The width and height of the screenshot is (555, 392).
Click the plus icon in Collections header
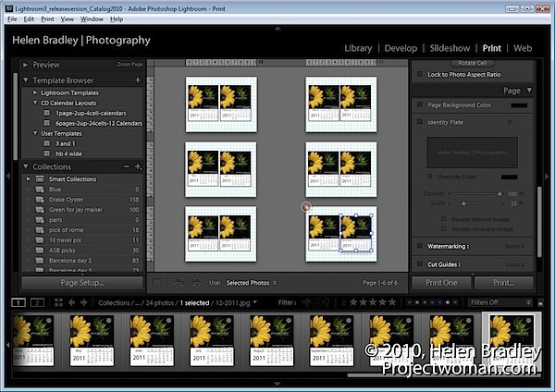click(x=138, y=166)
